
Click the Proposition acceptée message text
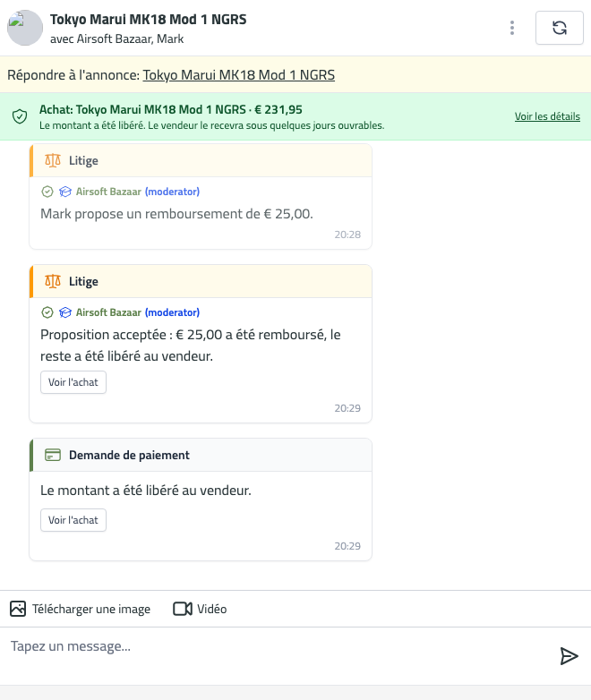(x=191, y=346)
